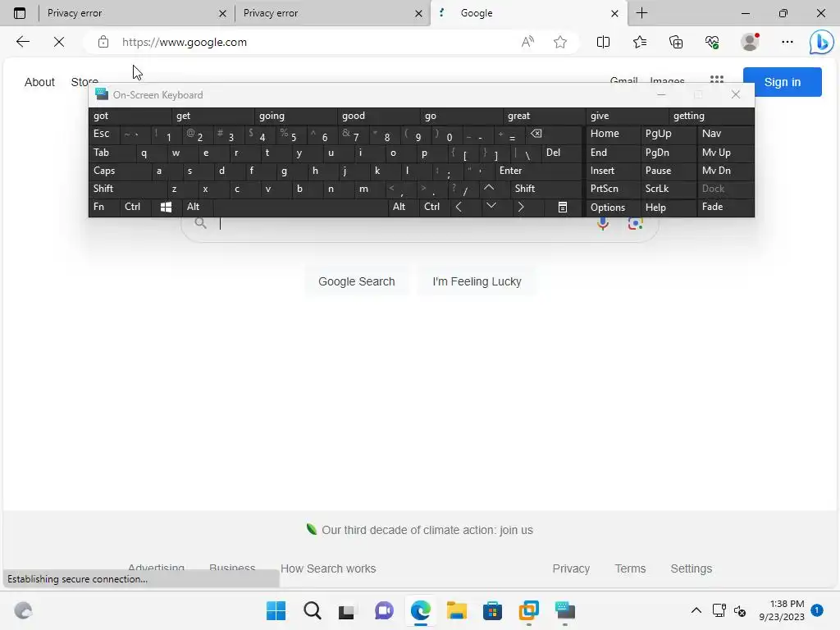The image size is (840, 630).
Task: Start voice search microphone icon
Action: coord(603,224)
